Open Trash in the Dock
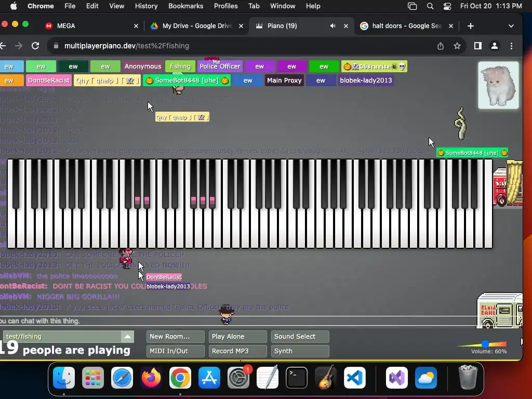 468,377
